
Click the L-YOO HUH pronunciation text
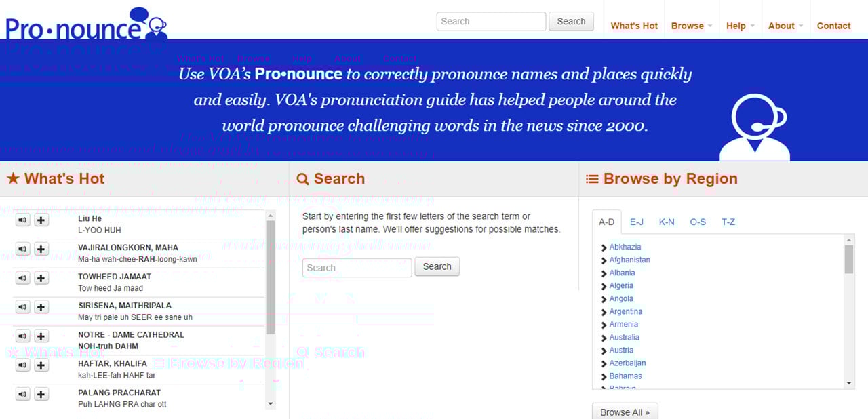(100, 230)
